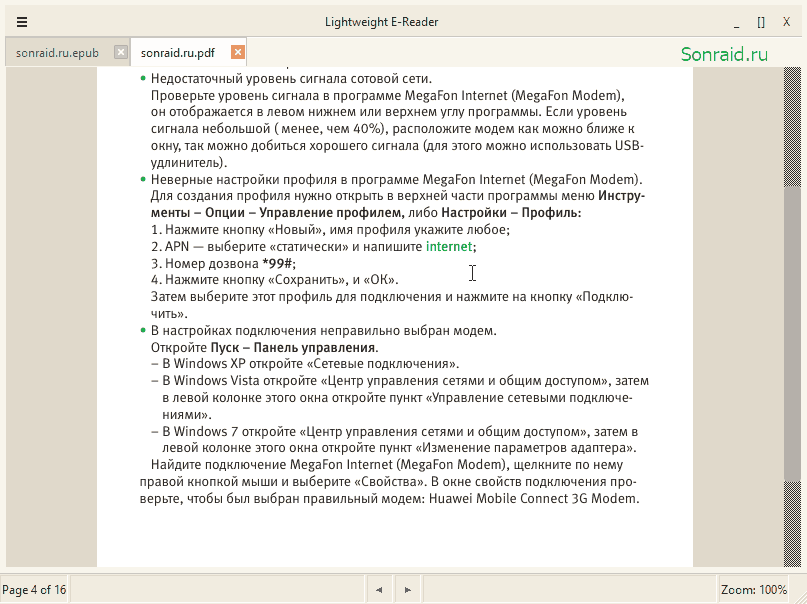807x604 pixels.
Task: Go to the next page arrow
Action: pyautogui.click(x=408, y=590)
